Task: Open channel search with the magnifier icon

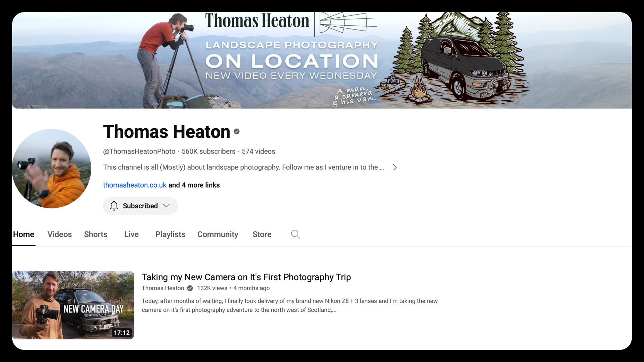Action: (295, 234)
